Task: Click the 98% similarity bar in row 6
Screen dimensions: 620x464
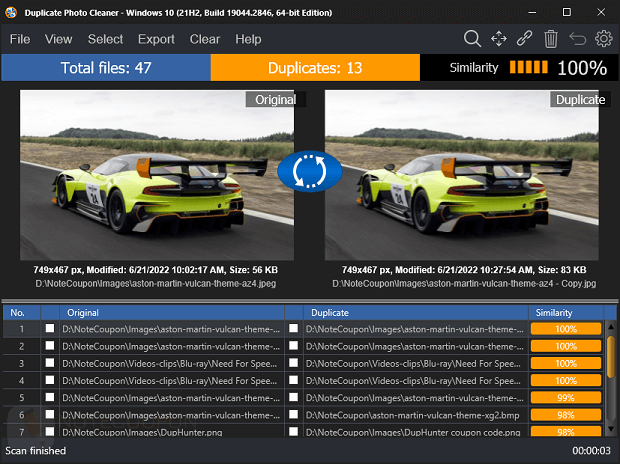Action: [566, 415]
